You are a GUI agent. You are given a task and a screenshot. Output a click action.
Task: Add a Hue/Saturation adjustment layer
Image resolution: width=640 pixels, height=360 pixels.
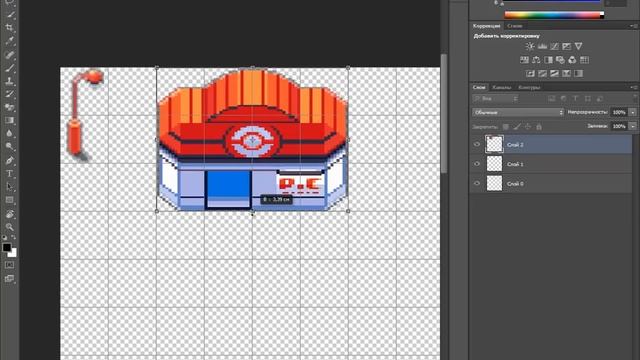[x=524, y=60]
